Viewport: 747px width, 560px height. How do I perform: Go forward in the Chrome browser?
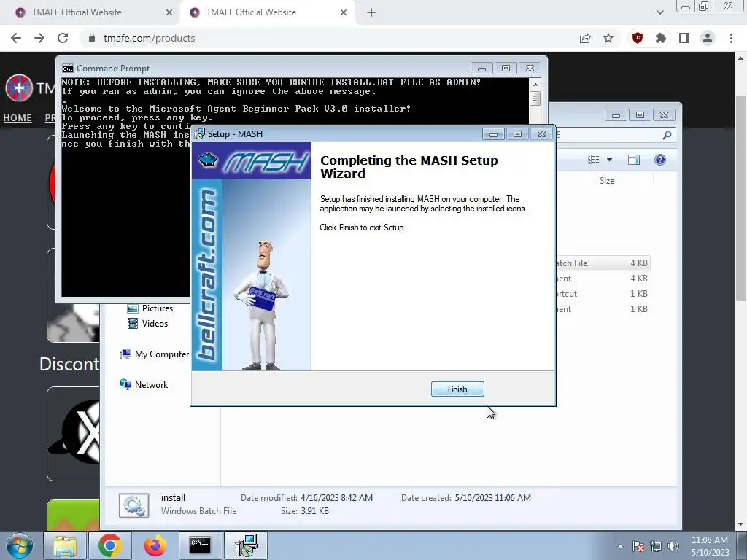click(39, 38)
